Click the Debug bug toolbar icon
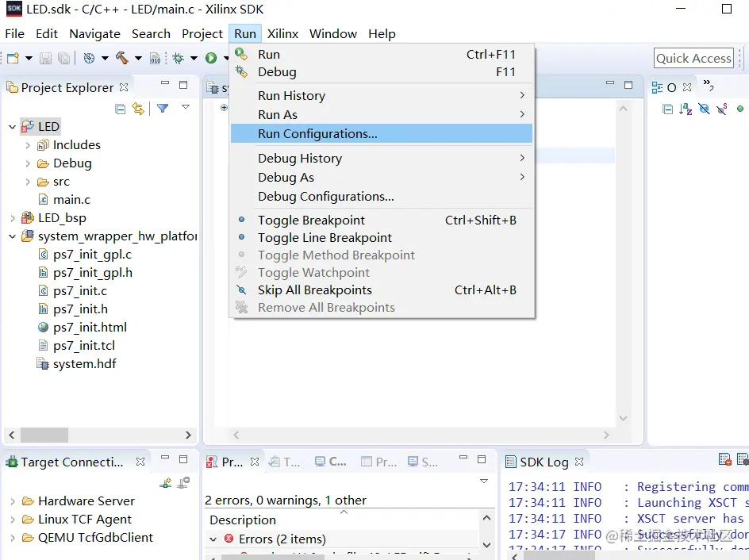Image resolution: width=749 pixels, height=560 pixels. [179, 58]
